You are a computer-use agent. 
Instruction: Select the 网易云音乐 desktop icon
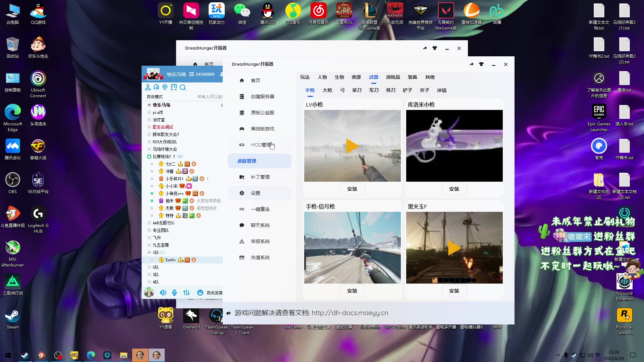319,14
